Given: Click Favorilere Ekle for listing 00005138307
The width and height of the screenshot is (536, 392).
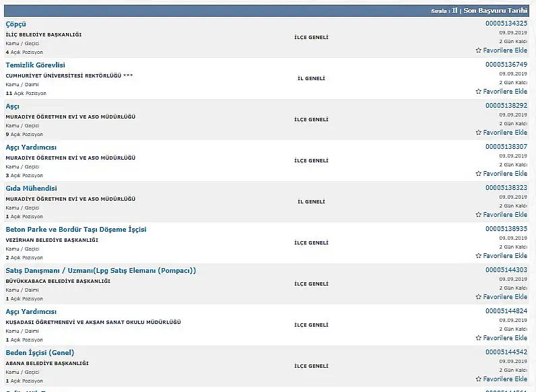Looking at the screenshot, I should [x=505, y=173].
